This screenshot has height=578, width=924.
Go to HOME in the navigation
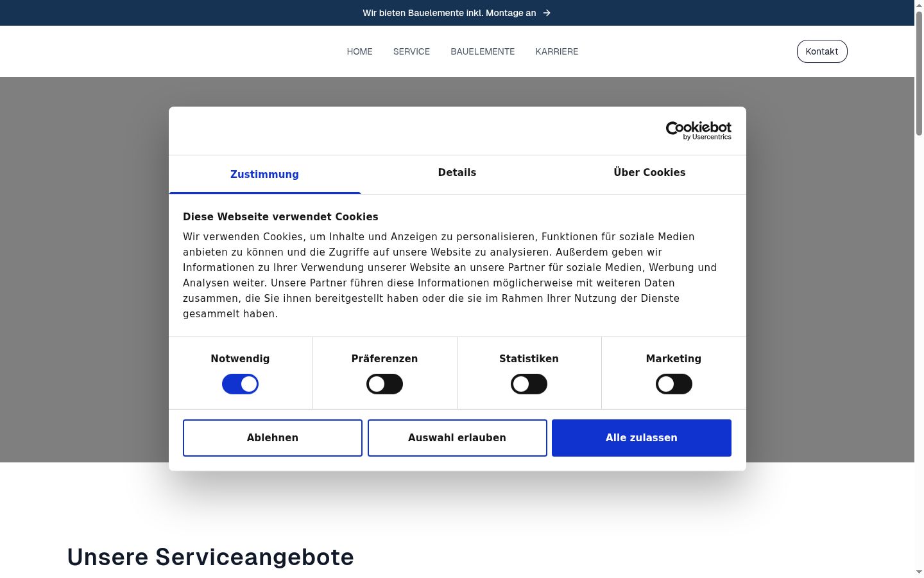(x=359, y=51)
